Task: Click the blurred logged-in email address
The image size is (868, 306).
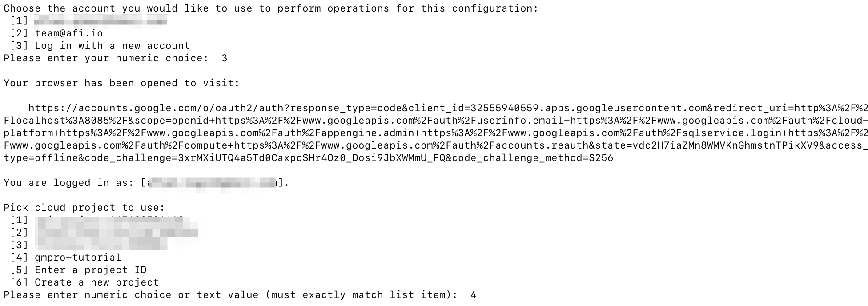Action: (x=212, y=183)
